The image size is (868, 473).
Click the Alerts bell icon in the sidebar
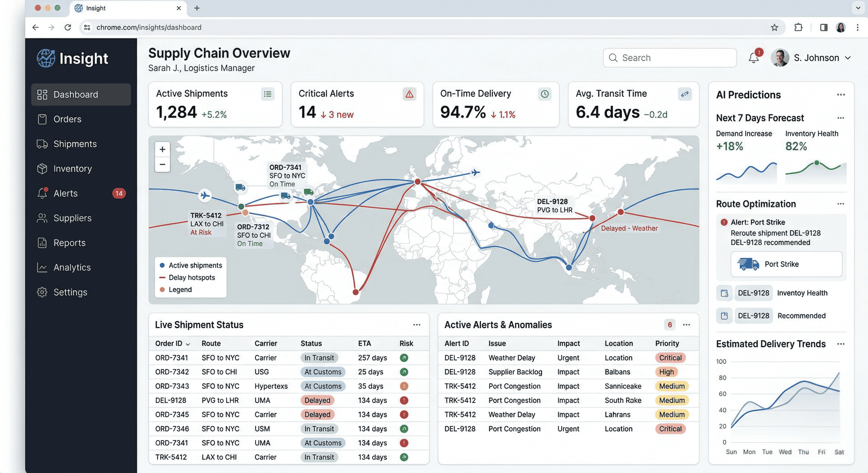(x=42, y=193)
